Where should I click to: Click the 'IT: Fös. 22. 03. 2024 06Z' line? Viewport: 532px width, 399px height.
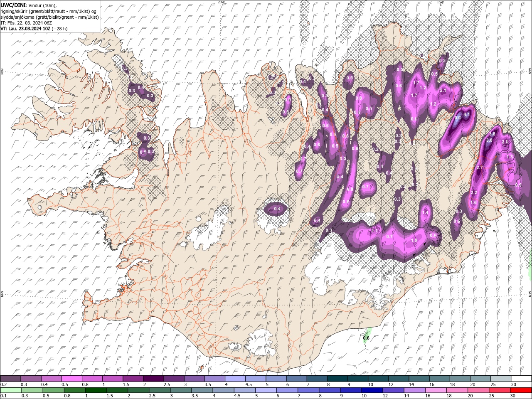26,23
